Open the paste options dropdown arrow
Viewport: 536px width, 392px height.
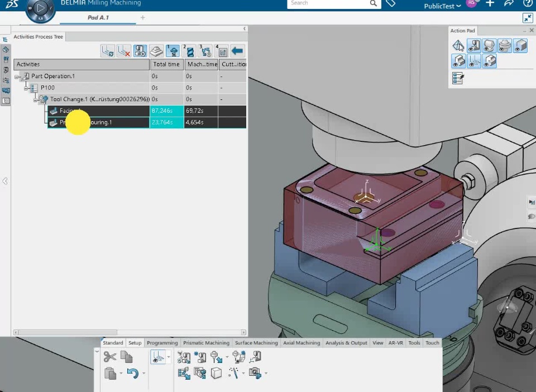point(121,373)
